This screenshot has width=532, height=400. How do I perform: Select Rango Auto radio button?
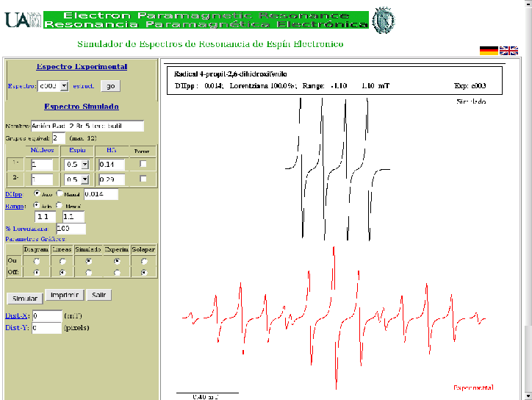[x=36, y=205]
